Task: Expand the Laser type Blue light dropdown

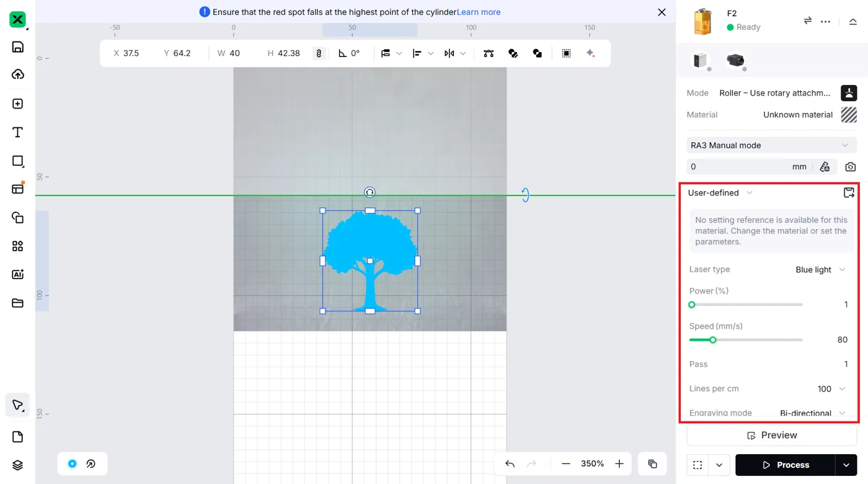Action: [x=820, y=269]
